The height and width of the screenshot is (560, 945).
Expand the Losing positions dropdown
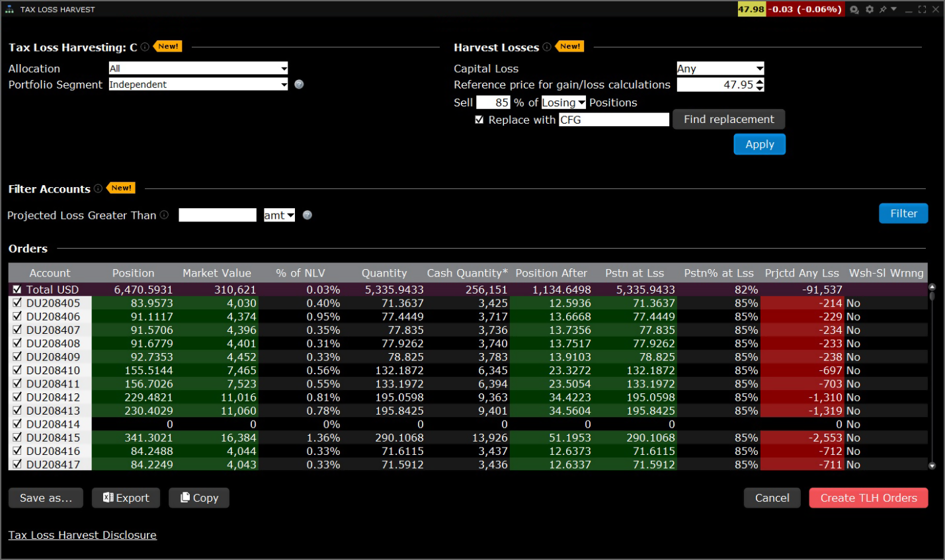point(563,102)
